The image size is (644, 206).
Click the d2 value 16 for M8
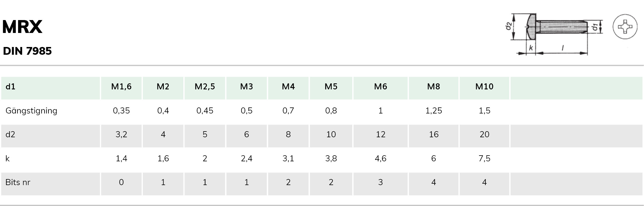tap(434, 134)
